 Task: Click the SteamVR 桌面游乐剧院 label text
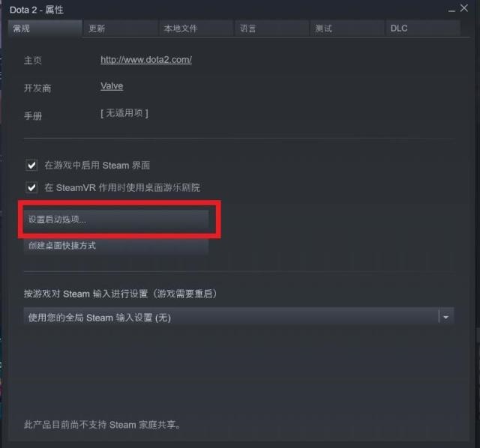pyautogui.click(x=122, y=187)
